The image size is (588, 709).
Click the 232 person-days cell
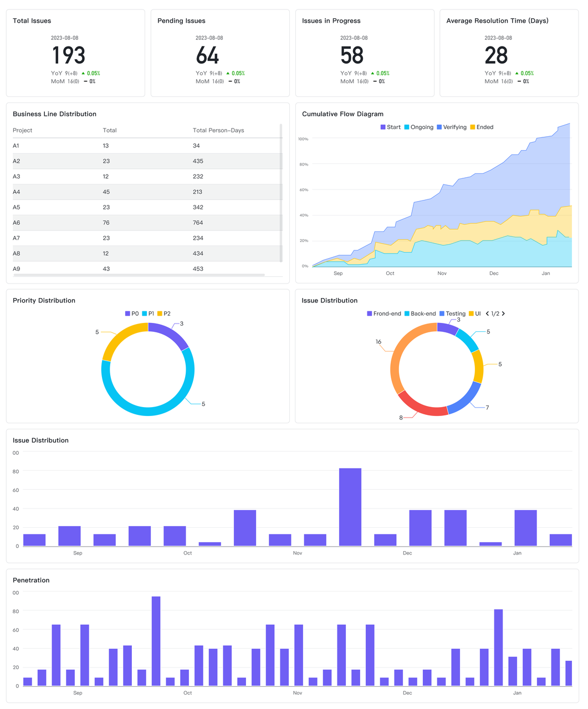pyautogui.click(x=198, y=177)
